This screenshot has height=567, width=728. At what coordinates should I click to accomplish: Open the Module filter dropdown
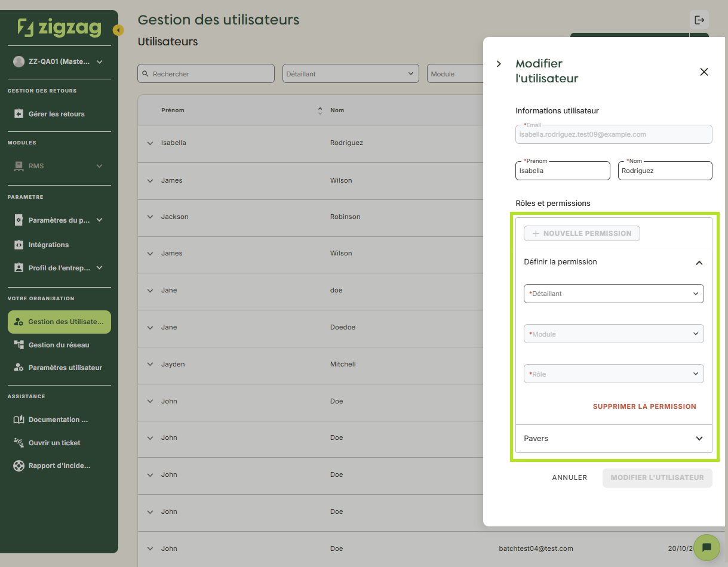(455, 73)
